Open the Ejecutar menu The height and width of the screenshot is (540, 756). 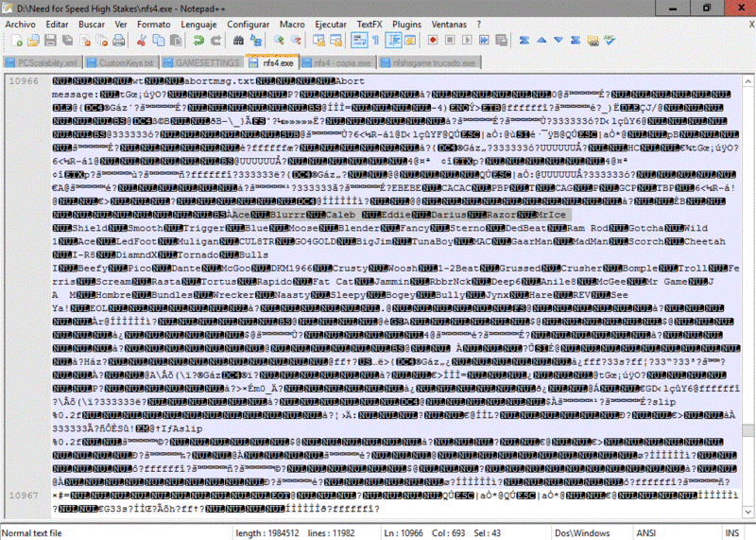pos(331,25)
